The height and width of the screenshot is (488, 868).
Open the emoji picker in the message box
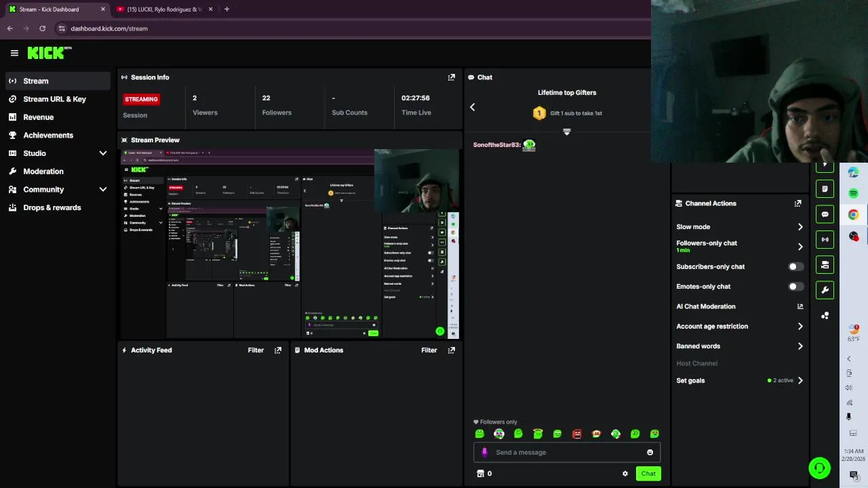coord(650,452)
